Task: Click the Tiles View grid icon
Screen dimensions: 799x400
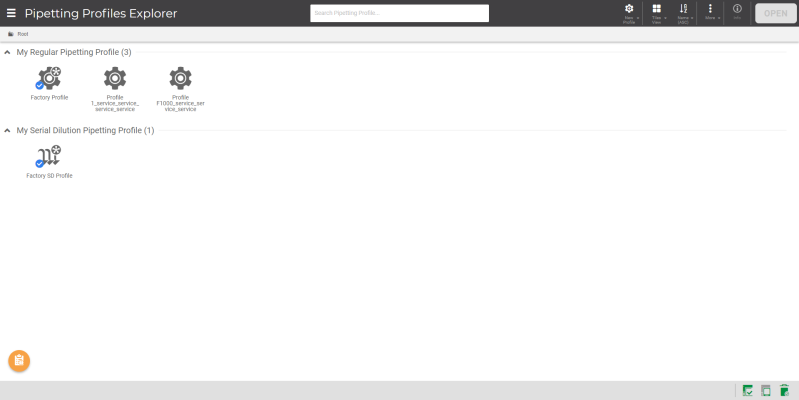Action: point(657,9)
